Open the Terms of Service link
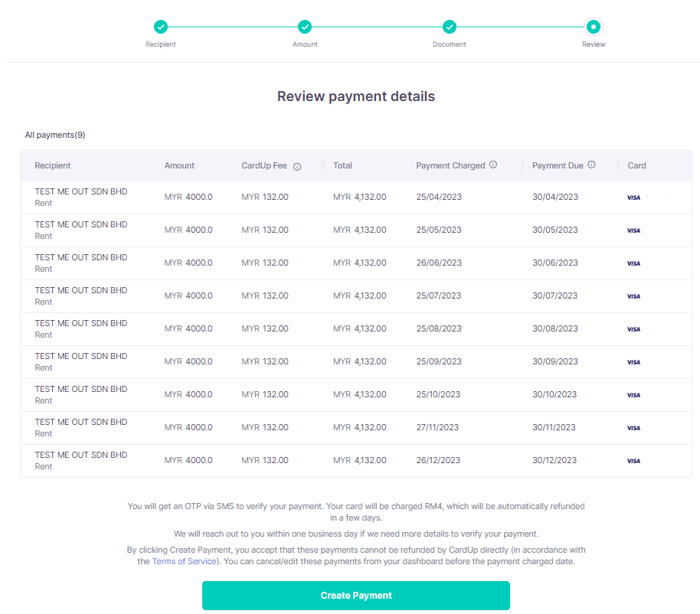Image resolution: width=700 pixels, height=614 pixels. 184,561
